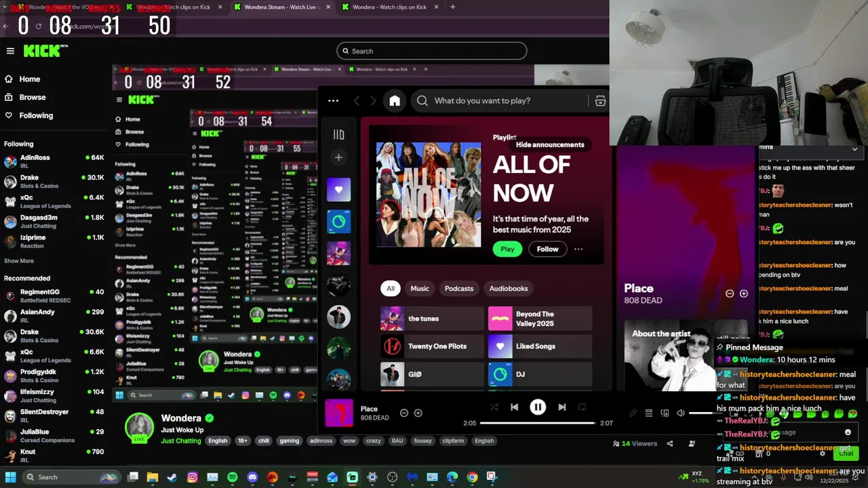Image resolution: width=868 pixels, height=488 pixels.
Task: Click plus icon on the Place now-playing panel
Action: pyautogui.click(x=744, y=293)
